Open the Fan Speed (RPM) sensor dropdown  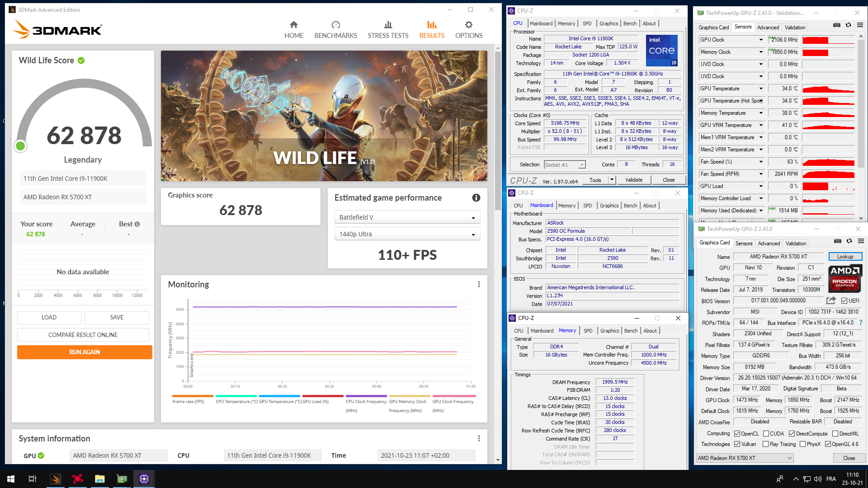click(761, 174)
